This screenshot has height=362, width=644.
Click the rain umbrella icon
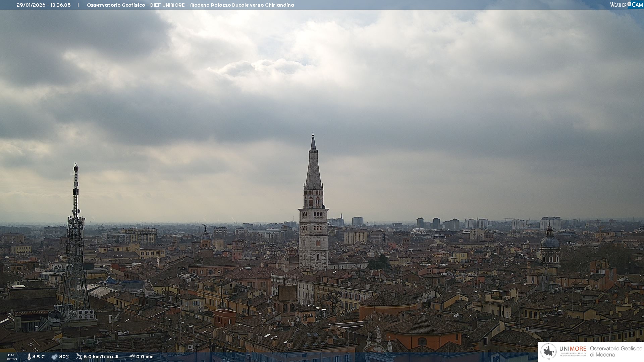click(x=132, y=357)
